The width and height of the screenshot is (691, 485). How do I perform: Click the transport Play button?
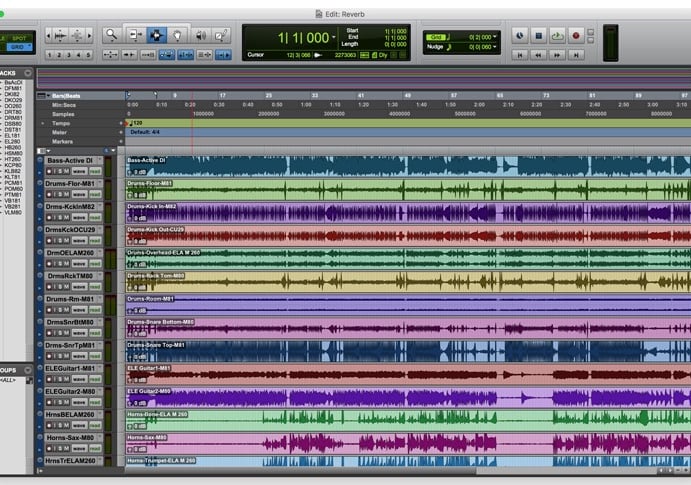[x=557, y=36]
